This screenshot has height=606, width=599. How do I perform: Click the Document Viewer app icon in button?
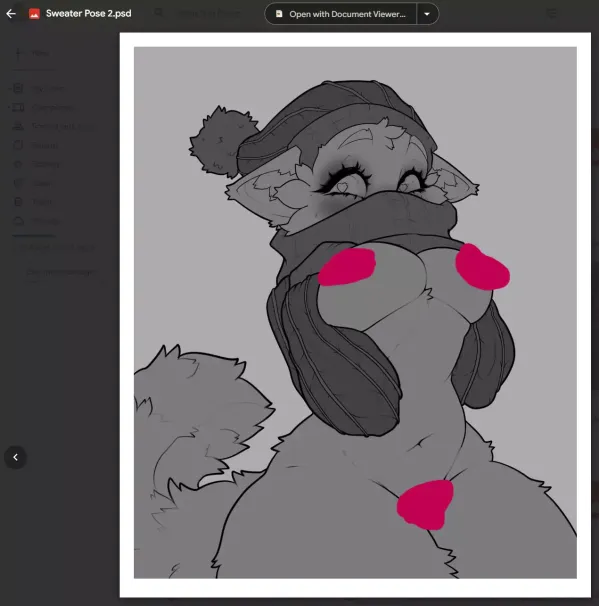pyautogui.click(x=279, y=14)
